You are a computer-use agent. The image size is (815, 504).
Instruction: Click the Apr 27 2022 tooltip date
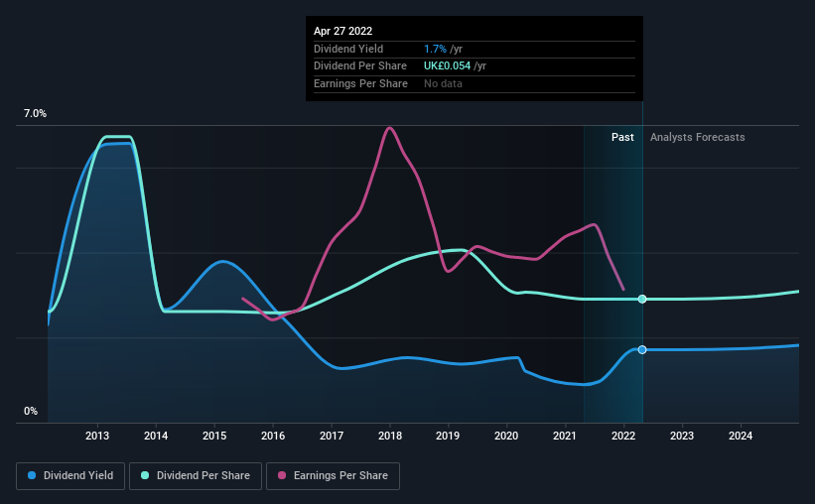pyautogui.click(x=343, y=31)
